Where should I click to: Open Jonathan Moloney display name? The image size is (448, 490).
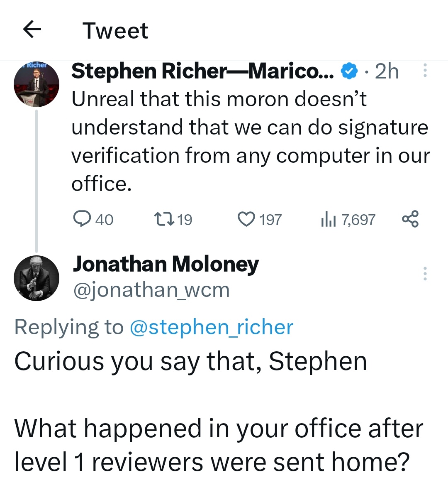click(166, 265)
